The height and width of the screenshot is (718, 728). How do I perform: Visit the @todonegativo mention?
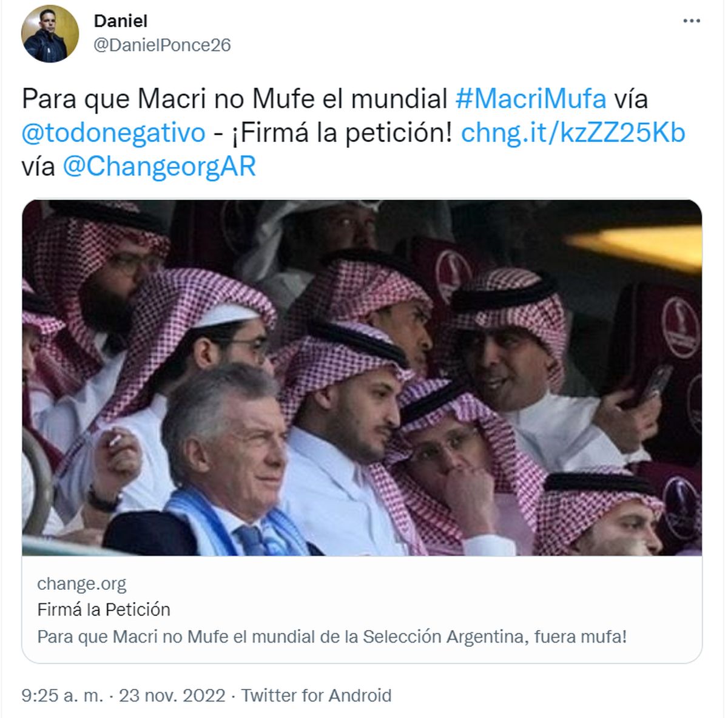[x=113, y=133]
